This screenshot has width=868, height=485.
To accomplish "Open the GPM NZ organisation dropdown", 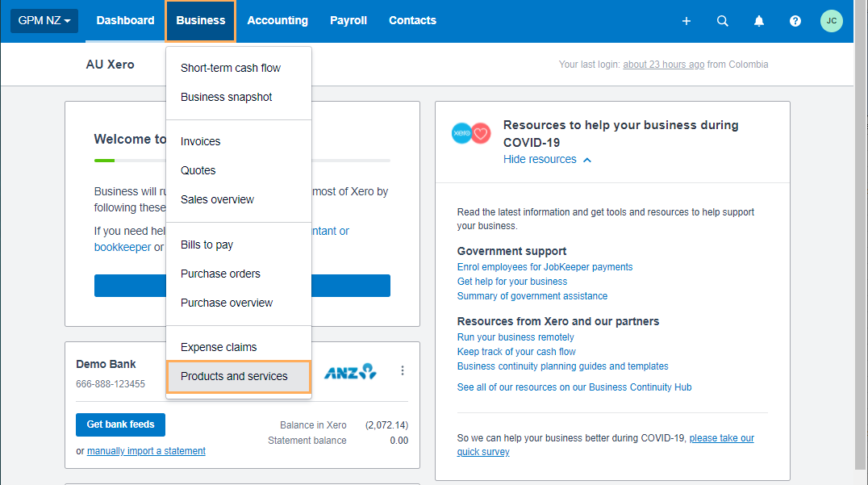I will [x=44, y=20].
